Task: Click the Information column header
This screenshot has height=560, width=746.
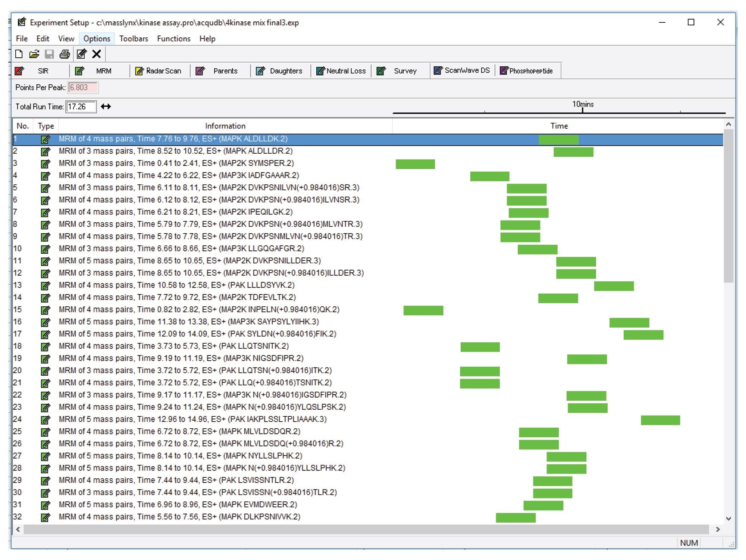Action: click(225, 126)
